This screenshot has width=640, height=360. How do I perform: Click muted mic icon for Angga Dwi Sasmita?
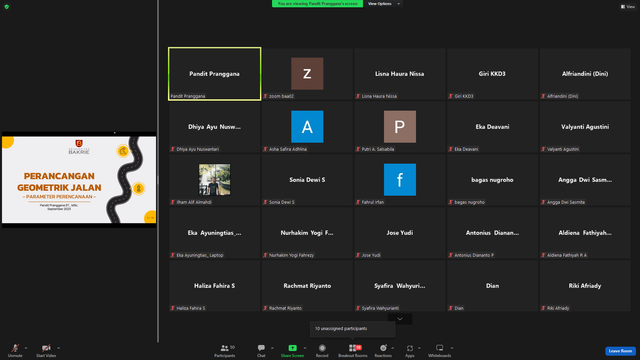coord(543,202)
